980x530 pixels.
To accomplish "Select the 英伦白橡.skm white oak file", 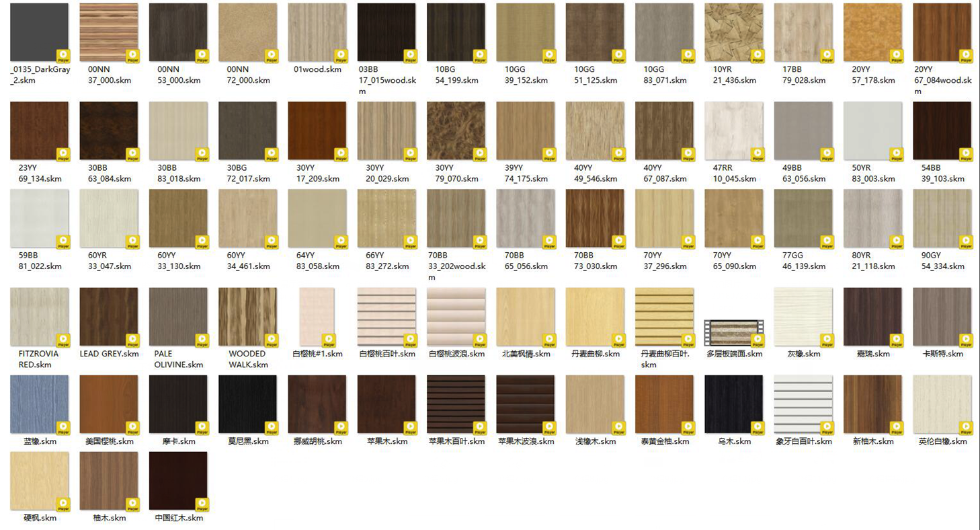I will tap(942, 404).
